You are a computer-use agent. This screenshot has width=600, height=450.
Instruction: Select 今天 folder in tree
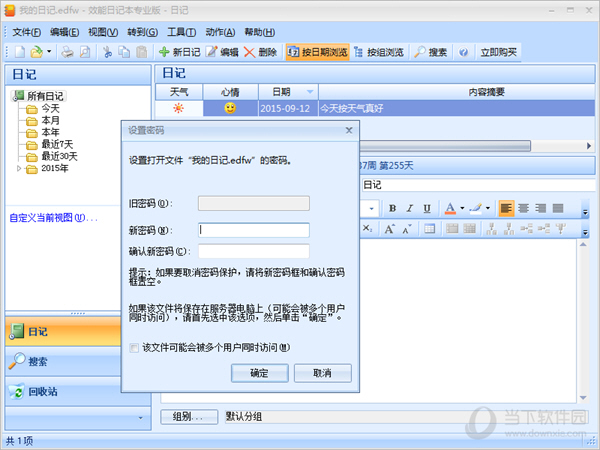[x=50, y=108]
